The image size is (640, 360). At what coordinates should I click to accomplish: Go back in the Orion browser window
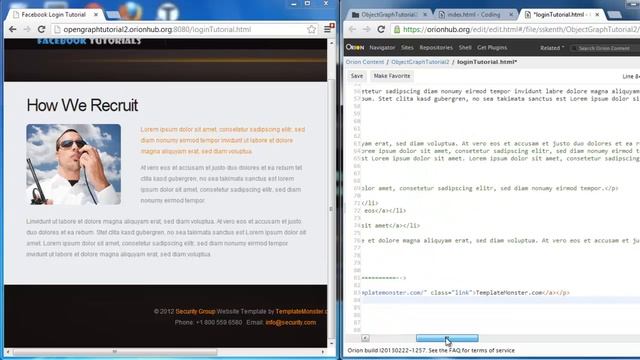(353, 29)
